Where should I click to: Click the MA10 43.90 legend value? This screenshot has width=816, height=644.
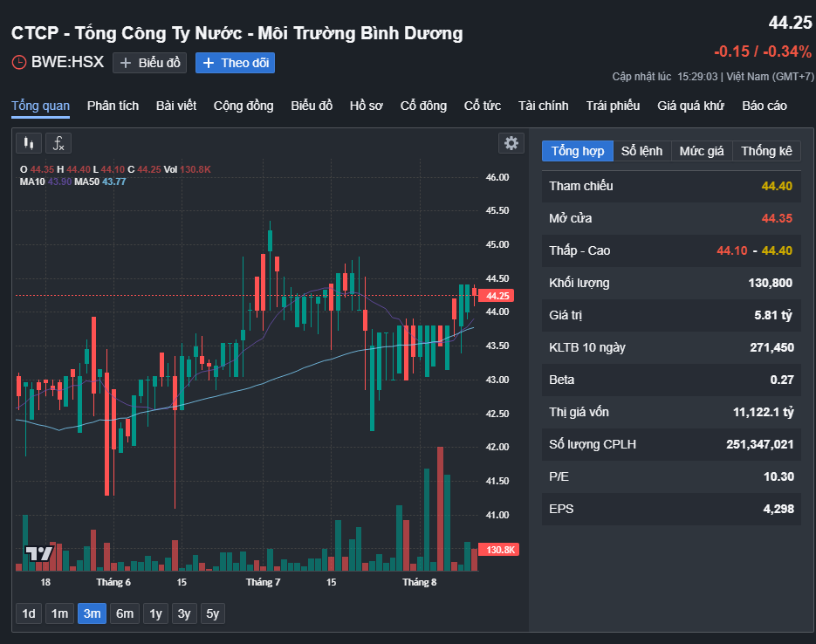coord(60,182)
